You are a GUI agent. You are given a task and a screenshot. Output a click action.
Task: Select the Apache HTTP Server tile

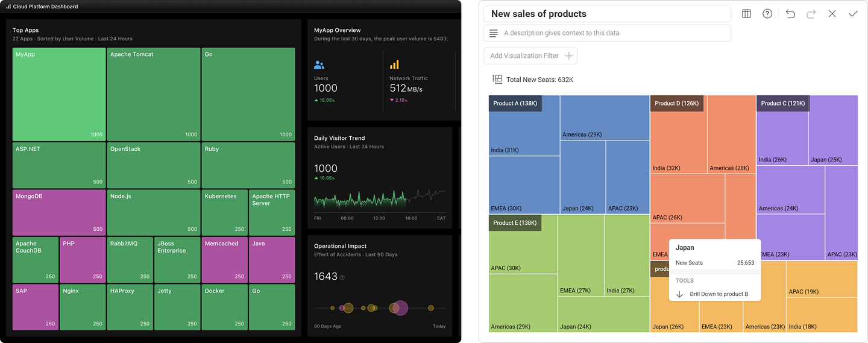pos(272,213)
